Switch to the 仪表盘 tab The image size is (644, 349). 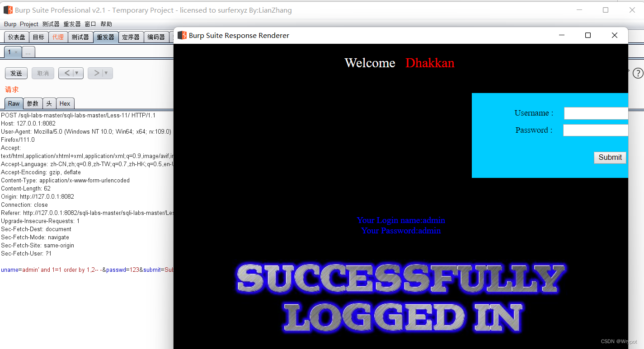[16, 37]
